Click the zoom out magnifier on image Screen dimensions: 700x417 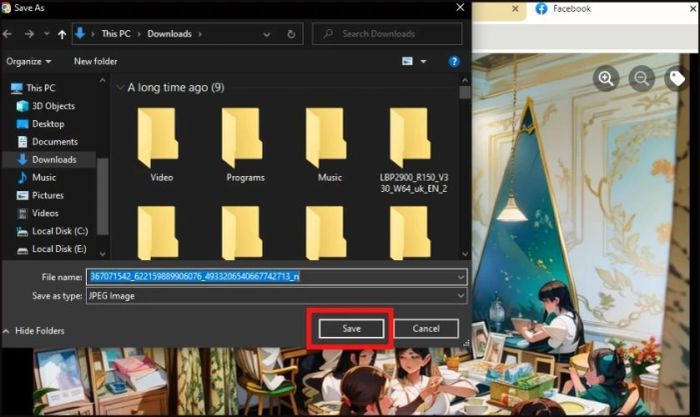pyautogui.click(x=641, y=78)
